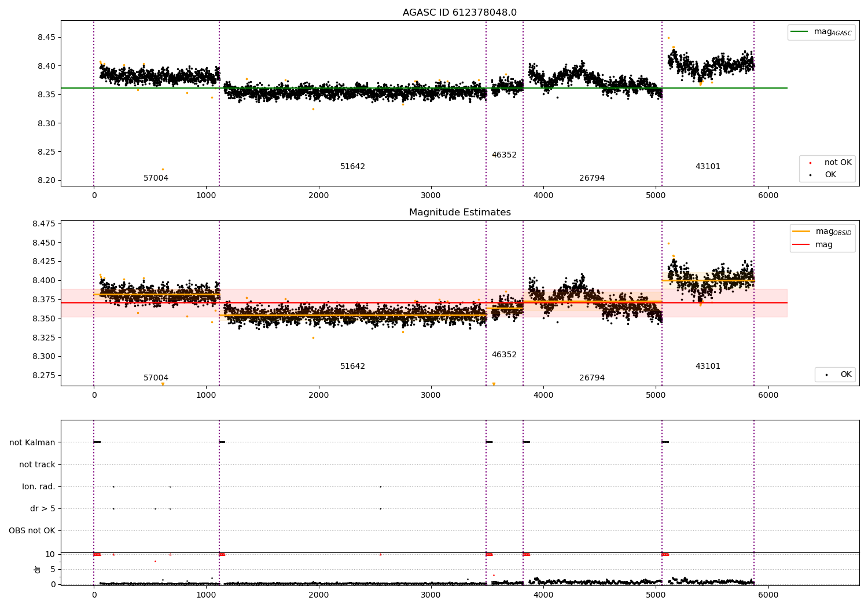Click the 8.30 y-axis tick label
This screenshot has width=868, height=608.
[46, 123]
